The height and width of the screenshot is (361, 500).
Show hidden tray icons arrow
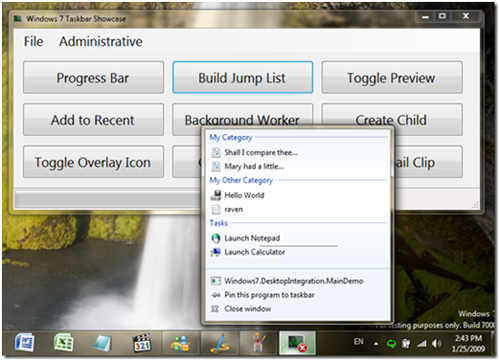[376, 344]
